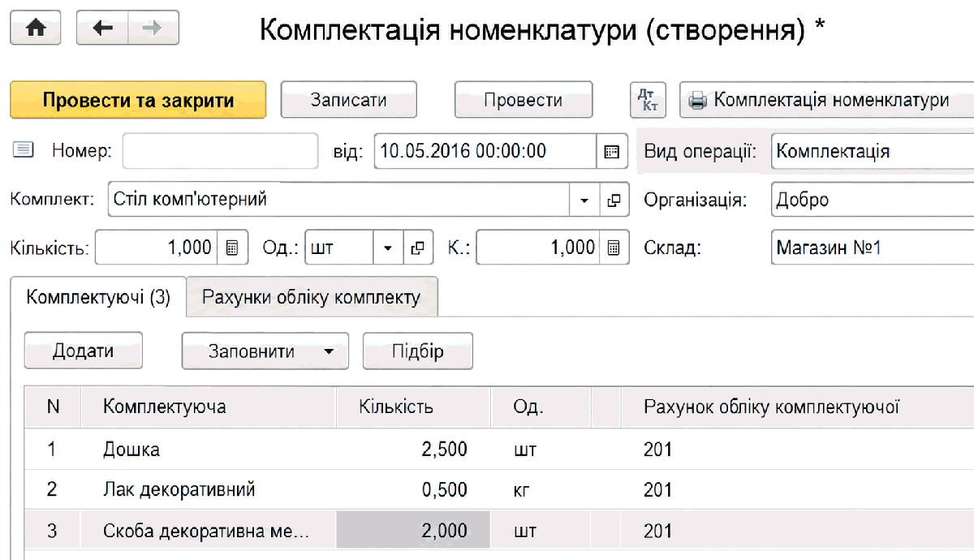974x560 pixels.
Task: Open the Підбір selection button
Action: pyautogui.click(x=417, y=351)
